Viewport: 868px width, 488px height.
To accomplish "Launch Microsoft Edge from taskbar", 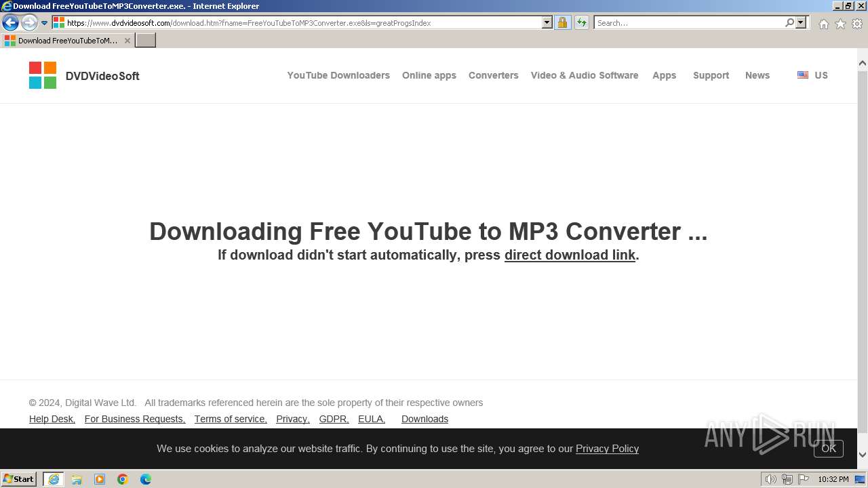I will (x=146, y=479).
